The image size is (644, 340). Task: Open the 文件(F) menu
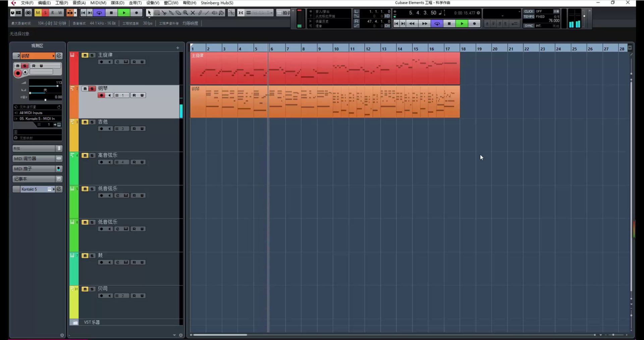(27, 3)
